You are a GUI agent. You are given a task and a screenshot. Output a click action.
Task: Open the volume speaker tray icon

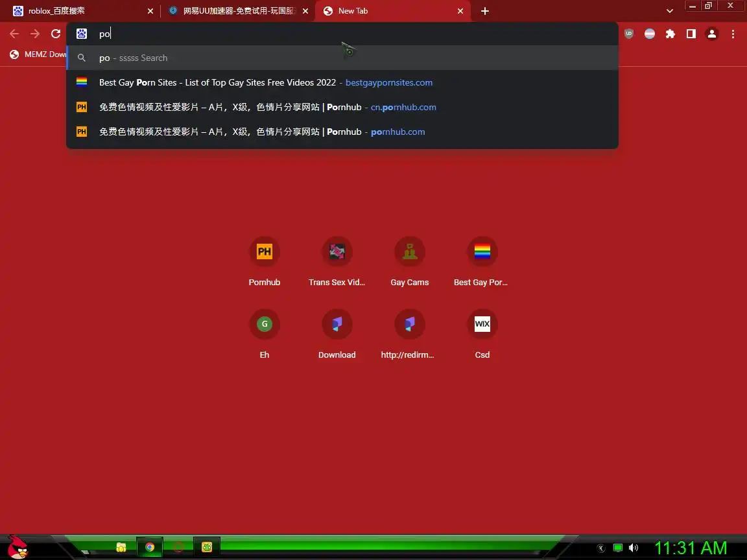coord(634,548)
